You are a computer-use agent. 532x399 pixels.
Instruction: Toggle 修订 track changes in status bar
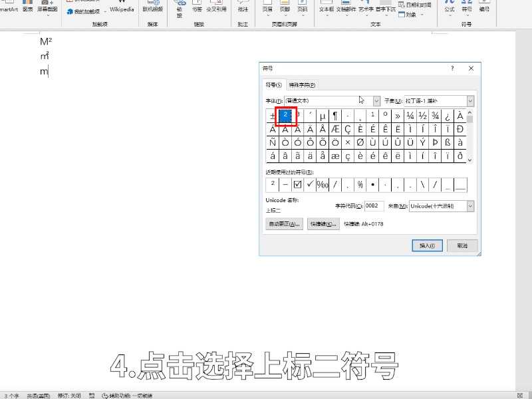(65, 394)
